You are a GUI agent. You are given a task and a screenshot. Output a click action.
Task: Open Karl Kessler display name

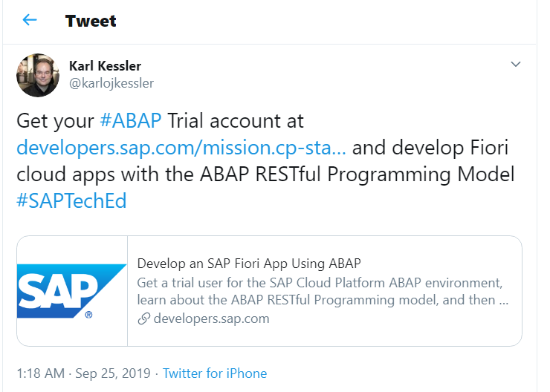(x=105, y=66)
